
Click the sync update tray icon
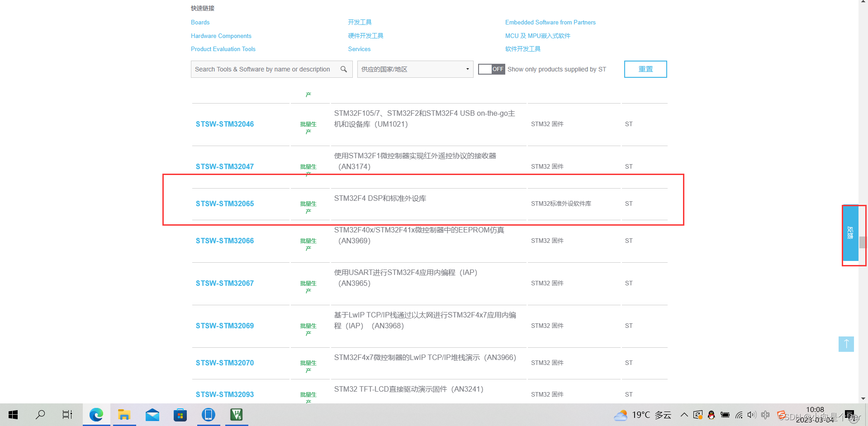pyautogui.click(x=698, y=415)
